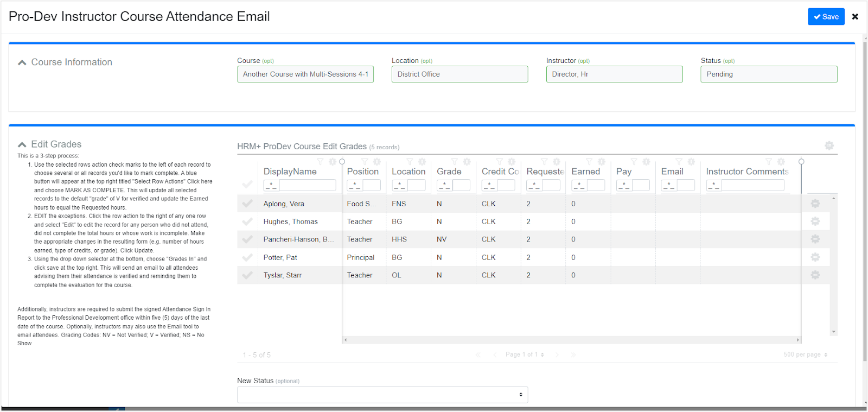Click the blue Save button
Viewport: 868px width, 412px height.
point(826,17)
